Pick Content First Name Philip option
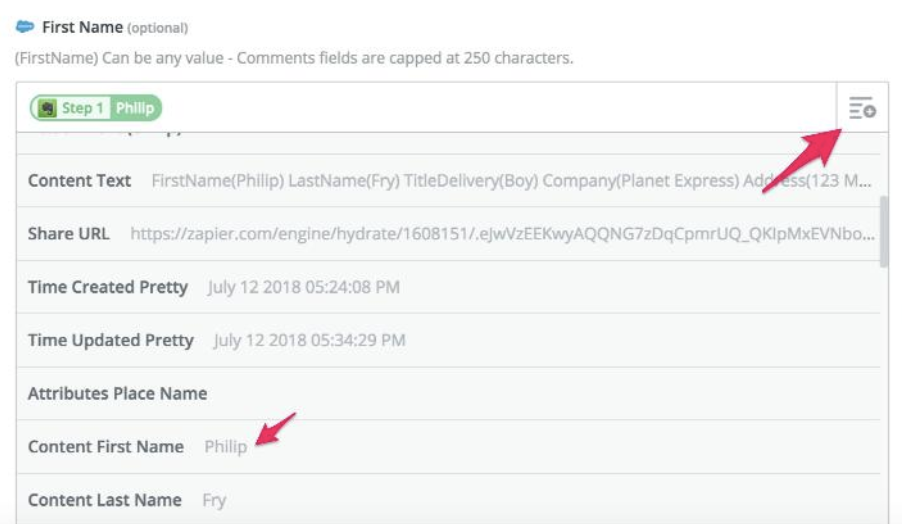This screenshot has width=902, height=524. 449,447
